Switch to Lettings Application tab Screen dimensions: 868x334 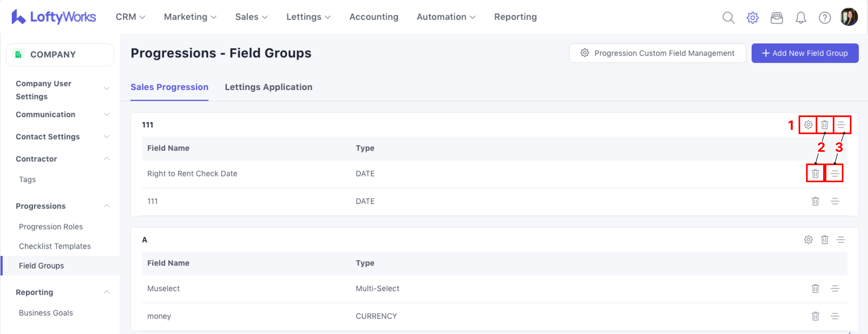click(268, 87)
